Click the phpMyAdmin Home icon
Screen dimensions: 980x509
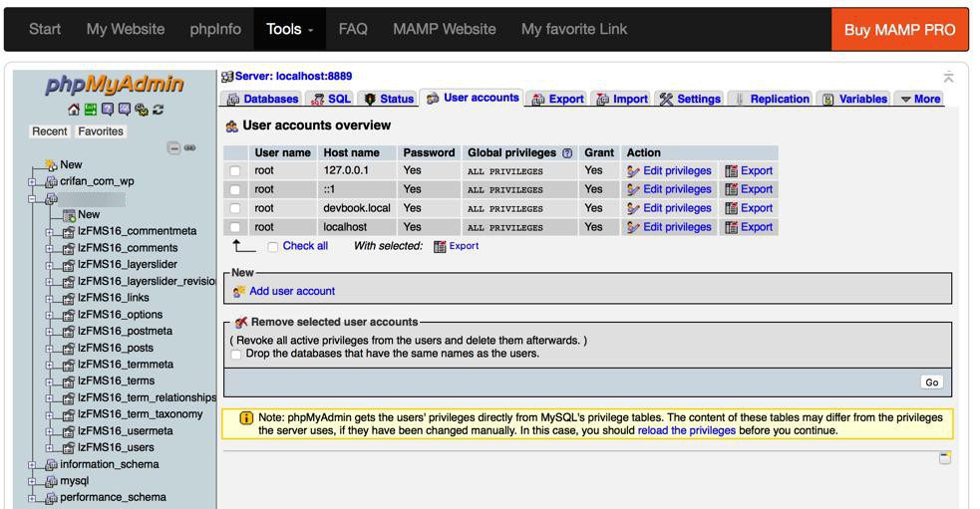(x=74, y=110)
